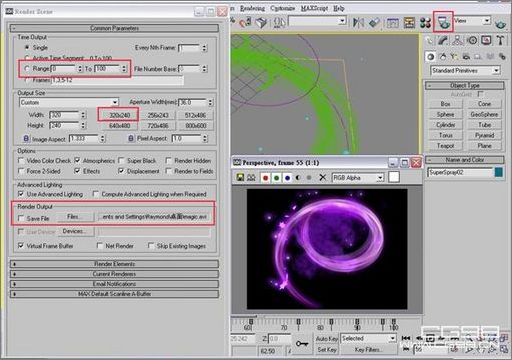
Task: Create a Teapot primitive
Action: [x=445, y=145]
